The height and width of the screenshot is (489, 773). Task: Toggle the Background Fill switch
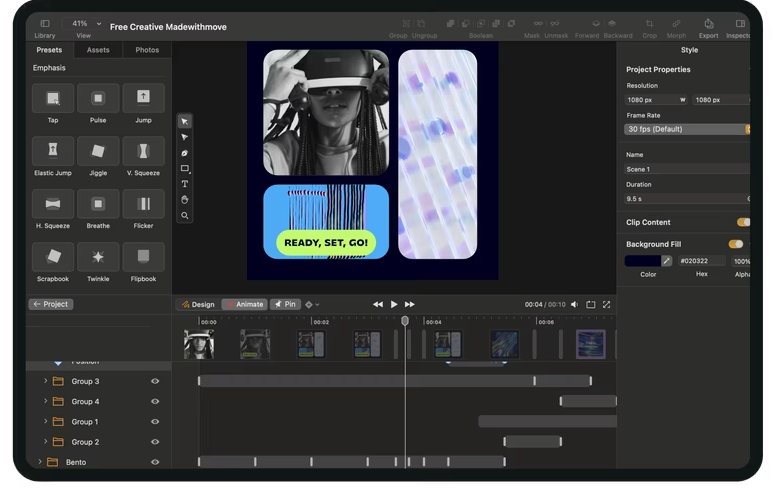pyautogui.click(x=736, y=244)
